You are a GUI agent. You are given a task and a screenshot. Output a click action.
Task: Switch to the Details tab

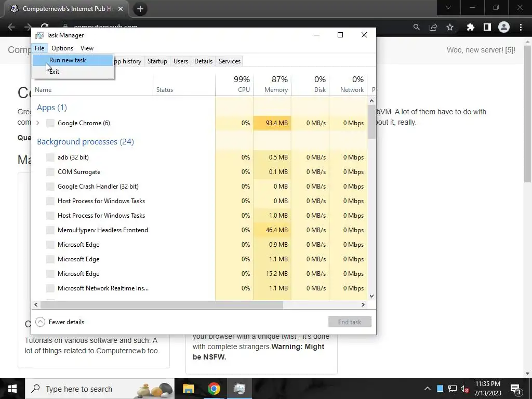203,61
